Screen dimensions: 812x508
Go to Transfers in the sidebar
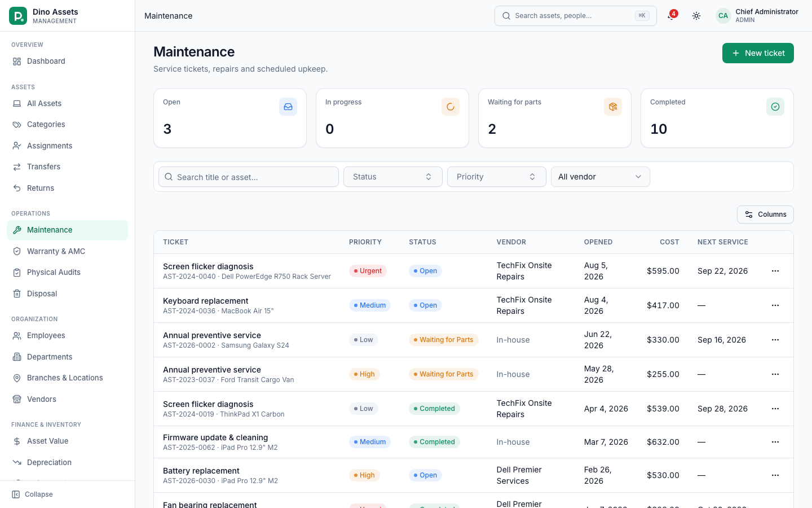pos(67,167)
